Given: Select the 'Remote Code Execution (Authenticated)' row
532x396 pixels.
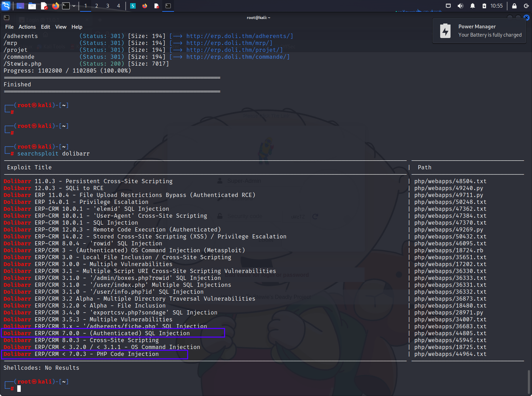Looking at the screenshot, I should [112, 229].
